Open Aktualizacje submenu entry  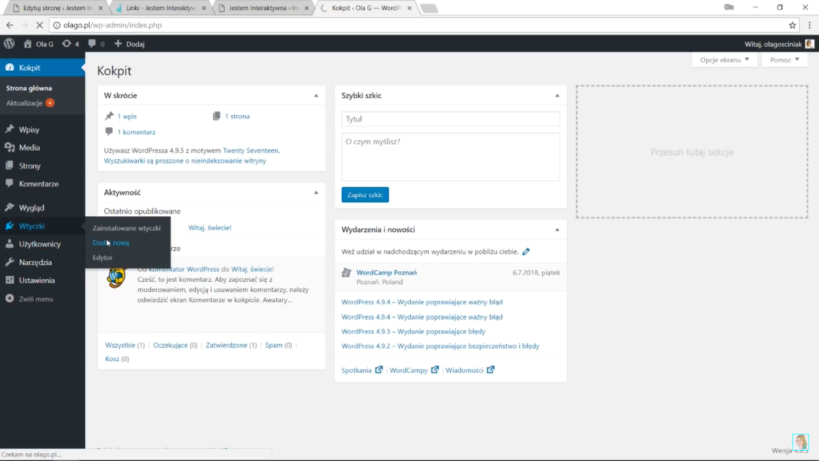[30, 103]
